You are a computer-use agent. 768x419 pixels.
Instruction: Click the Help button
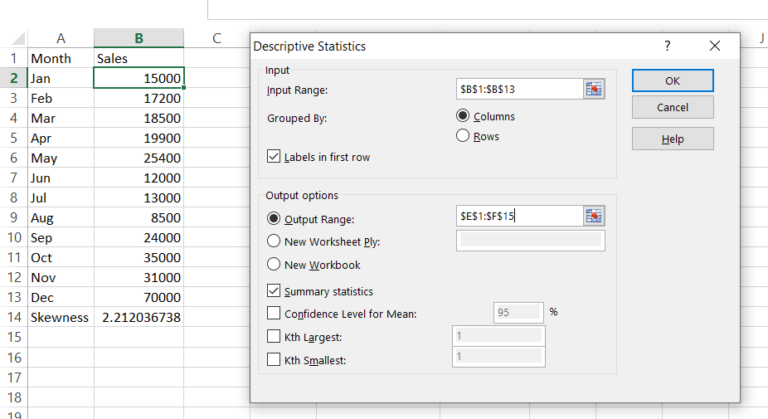[x=672, y=139]
